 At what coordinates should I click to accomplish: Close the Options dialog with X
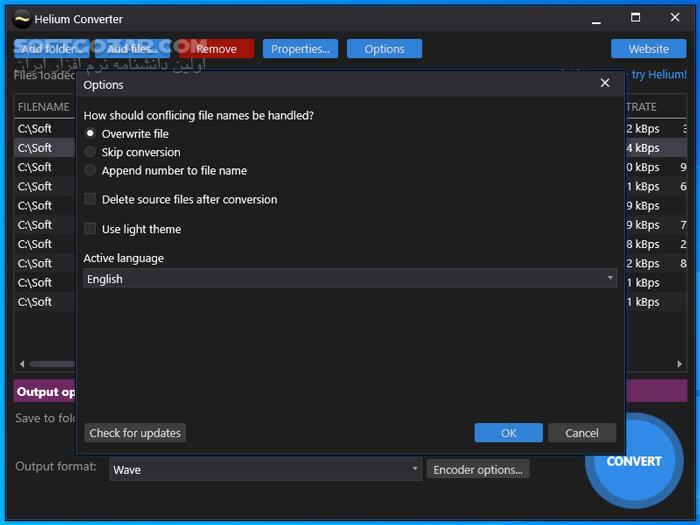(604, 84)
